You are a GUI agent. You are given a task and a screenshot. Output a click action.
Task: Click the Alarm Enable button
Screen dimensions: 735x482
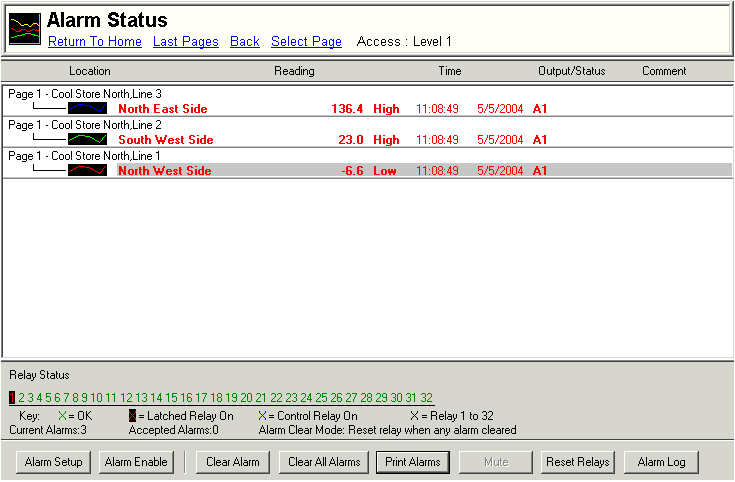click(136, 462)
